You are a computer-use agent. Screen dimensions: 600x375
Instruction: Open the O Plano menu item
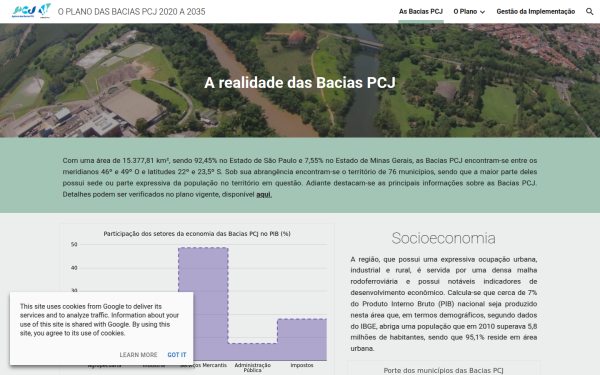[x=465, y=11]
